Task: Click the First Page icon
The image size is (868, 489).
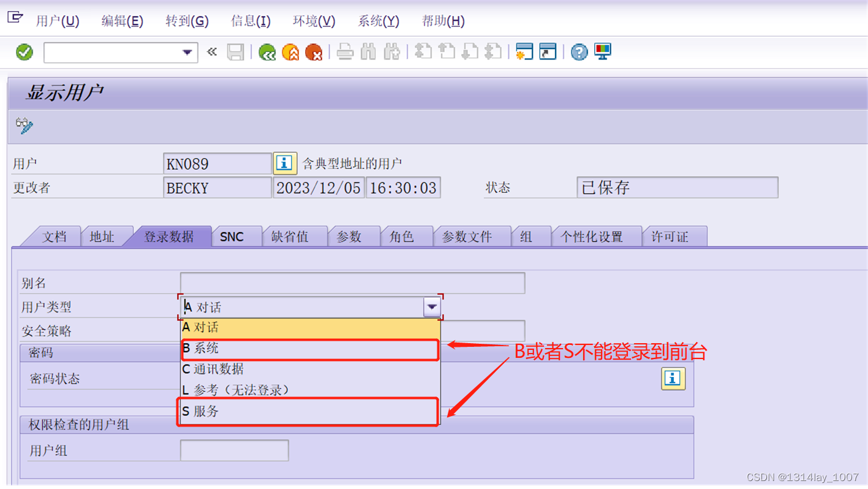Action: click(423, 51)
